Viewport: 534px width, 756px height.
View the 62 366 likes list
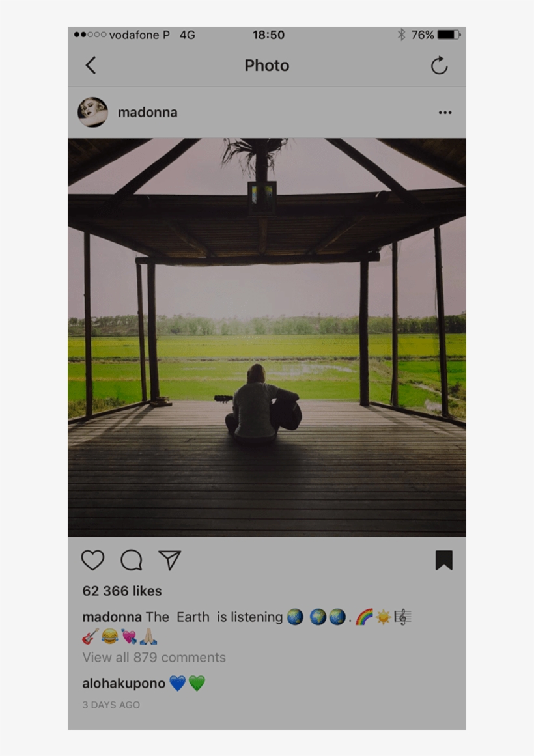coord(122,591)
